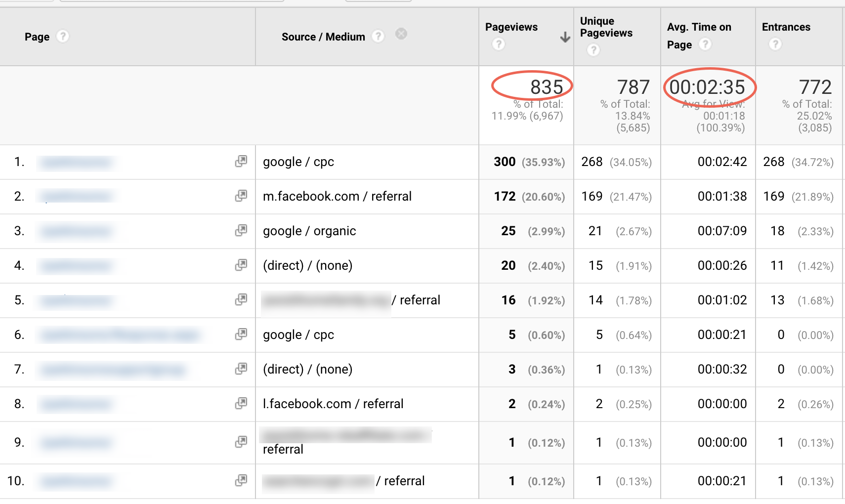The image size is (845, 504).
Task: Open the Page column help tooltip
Action: coord(63,36)
